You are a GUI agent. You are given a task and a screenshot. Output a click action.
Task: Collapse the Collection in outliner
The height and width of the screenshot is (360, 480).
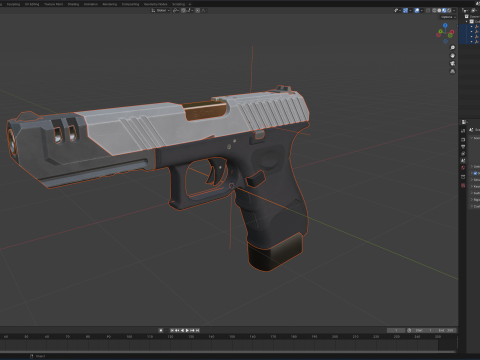coord(467,22)
